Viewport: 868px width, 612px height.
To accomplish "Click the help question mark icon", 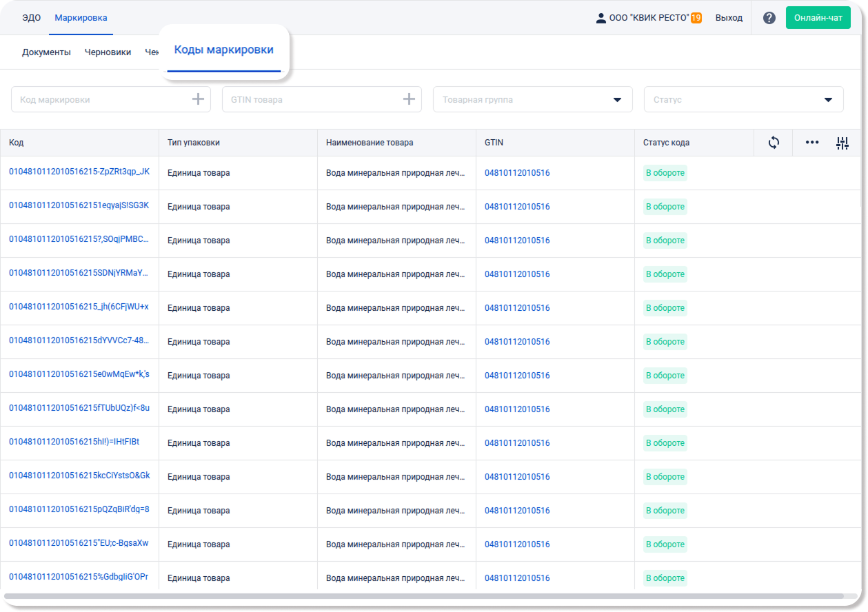I will tap(769, 18).
